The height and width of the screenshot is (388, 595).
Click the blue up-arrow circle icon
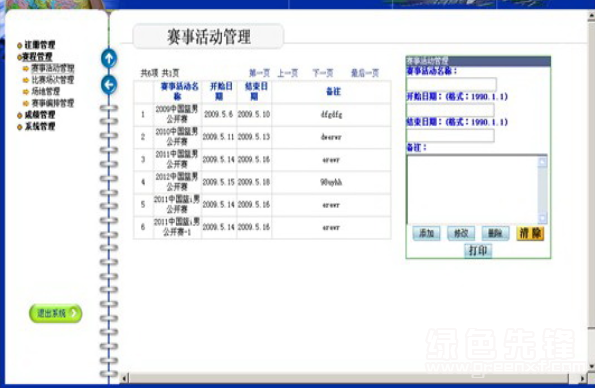click(109, 59)
